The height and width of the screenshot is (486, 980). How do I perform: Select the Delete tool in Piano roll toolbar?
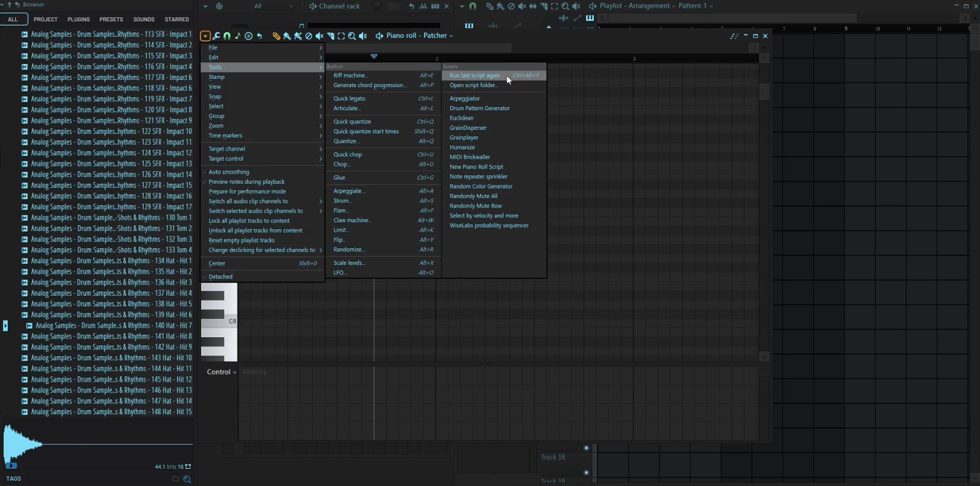click(x=308, y=36)
